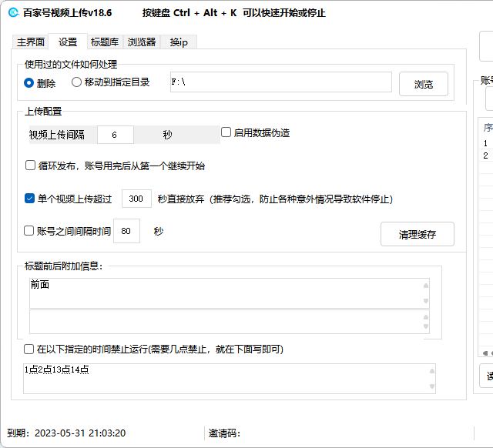Click up arrow of 前面 box scrollbar
Screen dimensions: 493x448
[x=426, y=286]
